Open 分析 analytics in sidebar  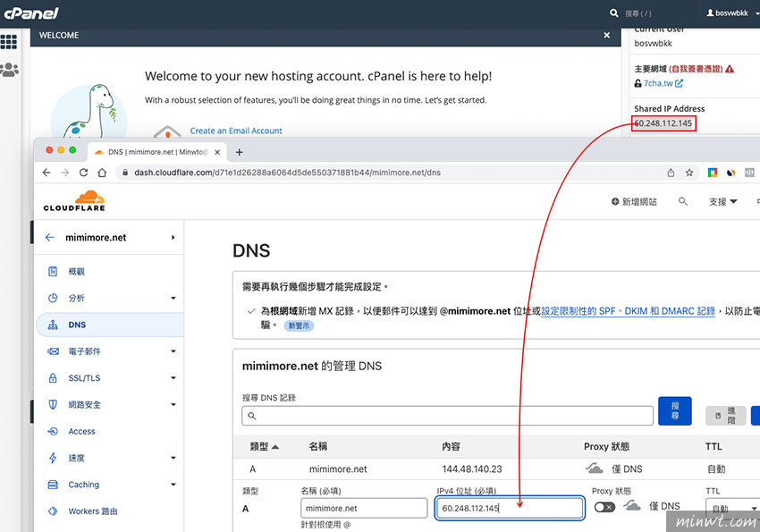click(76, 298)
